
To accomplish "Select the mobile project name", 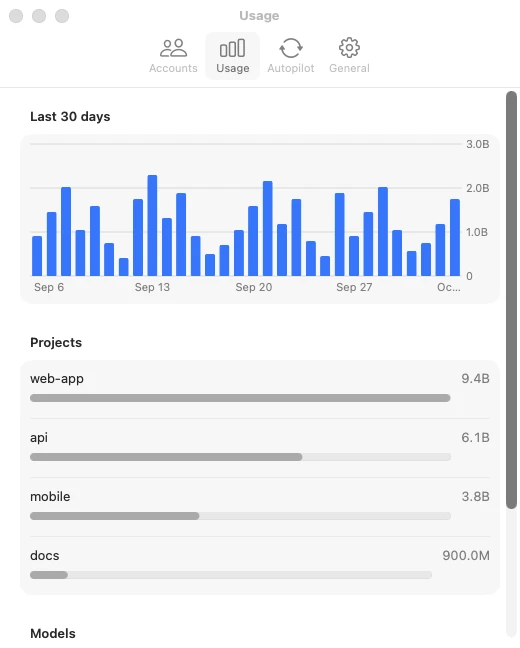I will click(50, 496).
